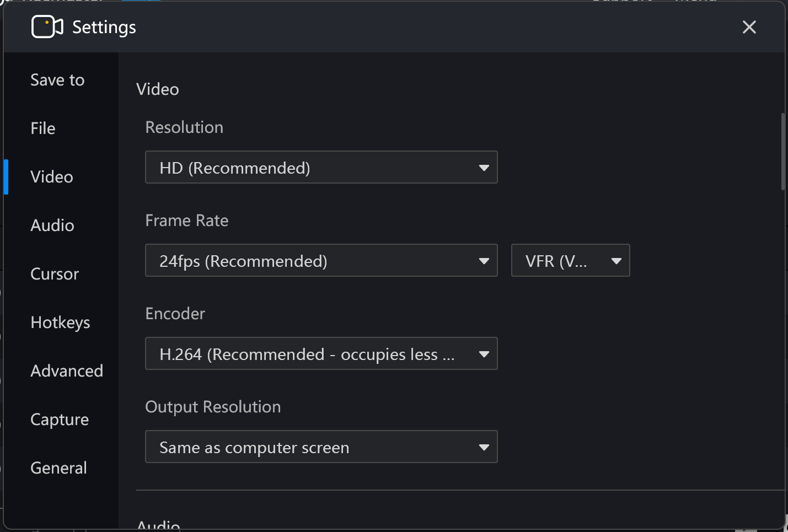Viewport: 788px width, 532px height.
Task: Open the VFR frame rate mode dropdown
Action: point(571,260)
